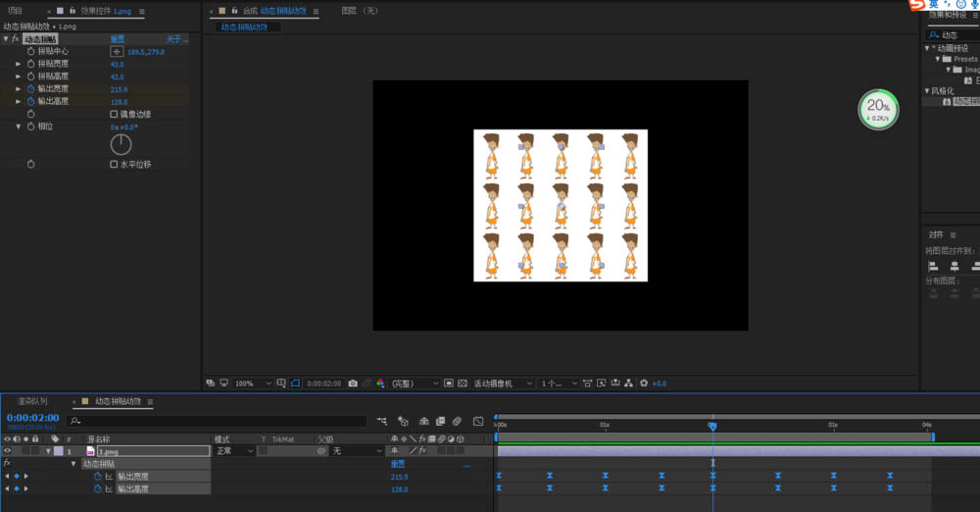Click the 关于 link for 动态拼贴
The height and width of the screenshot is (512, 980).
point(175,39)
